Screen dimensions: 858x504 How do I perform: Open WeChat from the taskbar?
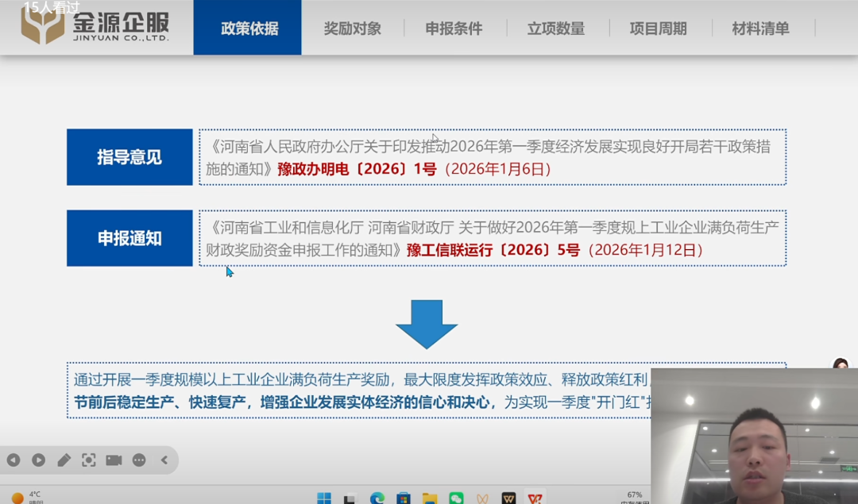tap(456, 498)
